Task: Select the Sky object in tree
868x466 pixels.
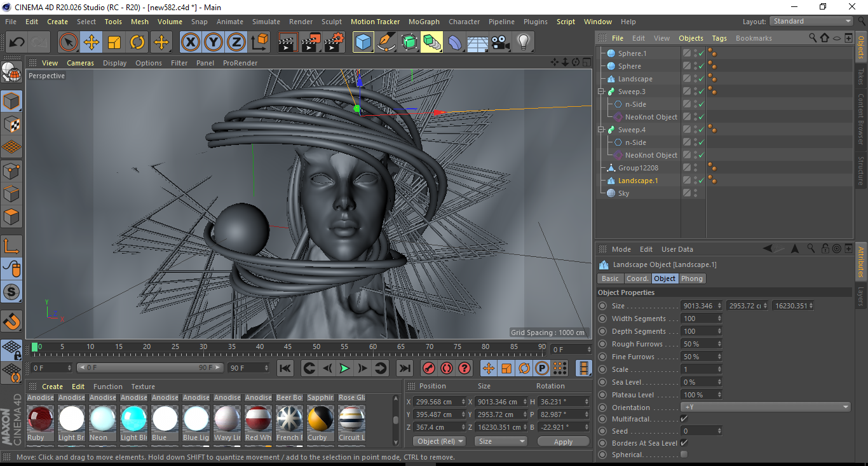Action: pos(623,193)
